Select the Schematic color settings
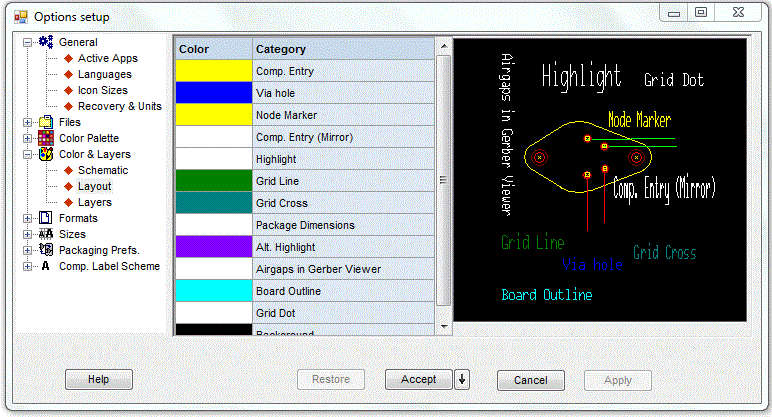Screen dimensions: 772x417 [x=103, y=170]
